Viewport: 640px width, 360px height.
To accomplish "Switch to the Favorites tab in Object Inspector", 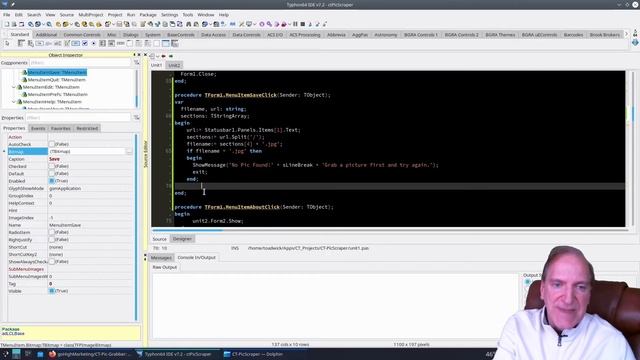I will tap(61, 129).
